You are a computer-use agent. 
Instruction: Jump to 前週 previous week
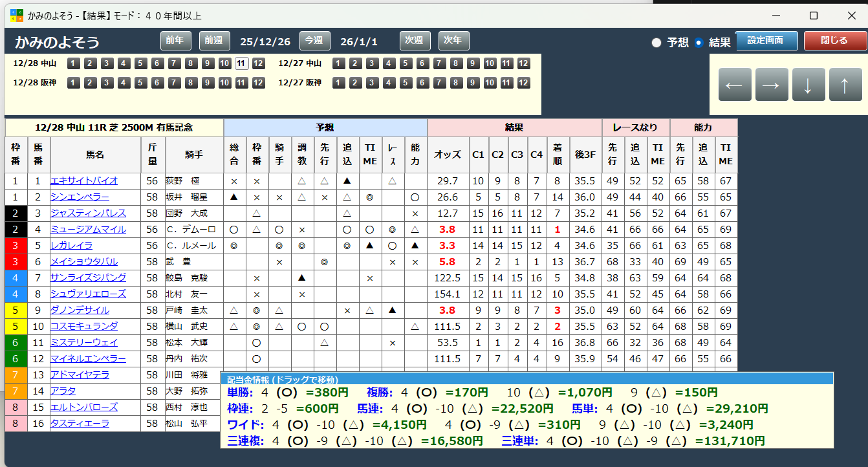[x=215, y=41]
